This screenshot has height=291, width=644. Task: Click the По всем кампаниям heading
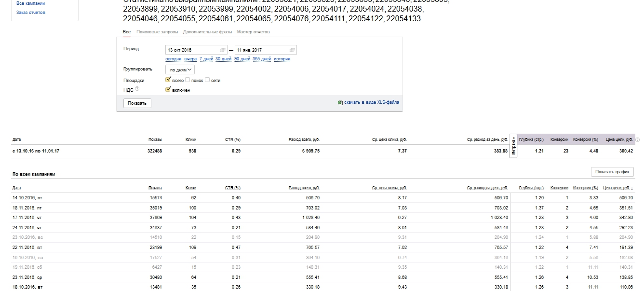tap(34, 174)
